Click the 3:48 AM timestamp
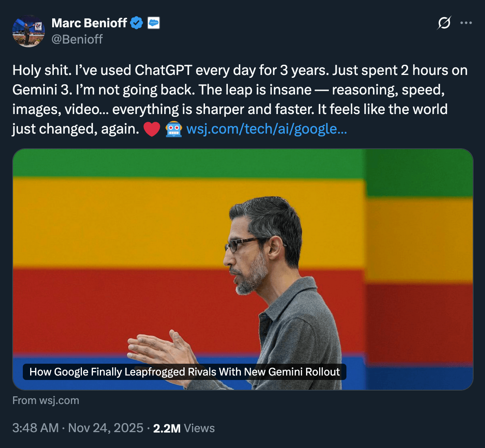This screenshot has width=485, height=448. (x=35, y=428)
